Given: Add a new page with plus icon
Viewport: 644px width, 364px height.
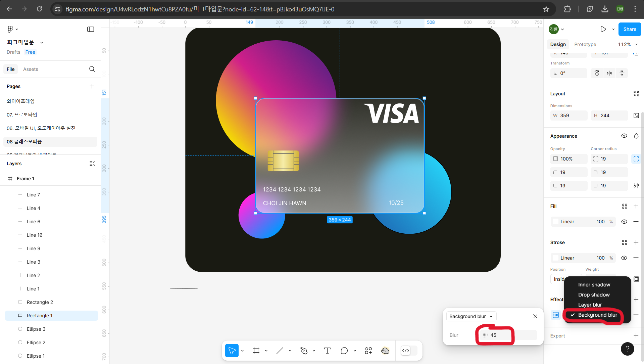Looking at the screenshot, I should coord(92,86).
